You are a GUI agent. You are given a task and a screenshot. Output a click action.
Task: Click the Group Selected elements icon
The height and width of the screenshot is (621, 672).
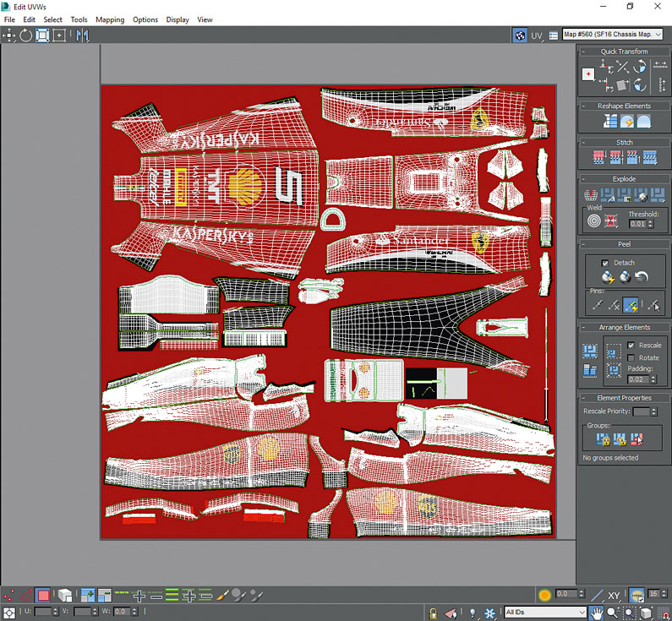pos(603,439)
